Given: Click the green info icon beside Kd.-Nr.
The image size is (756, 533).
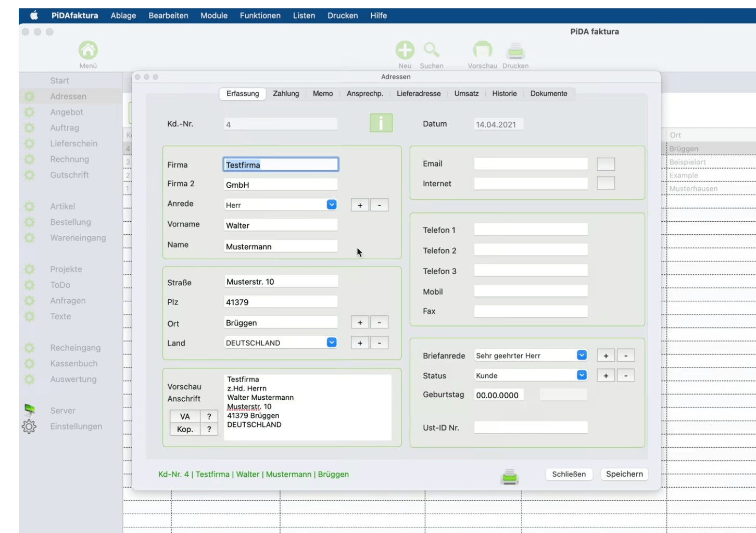Looking at the screenshot, I should pos(381,123).
